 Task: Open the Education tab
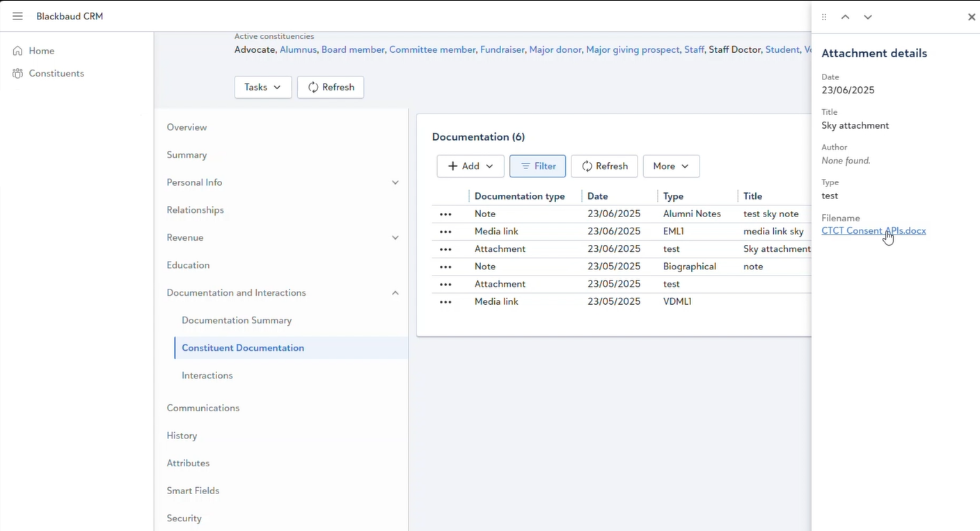[188, 265]
